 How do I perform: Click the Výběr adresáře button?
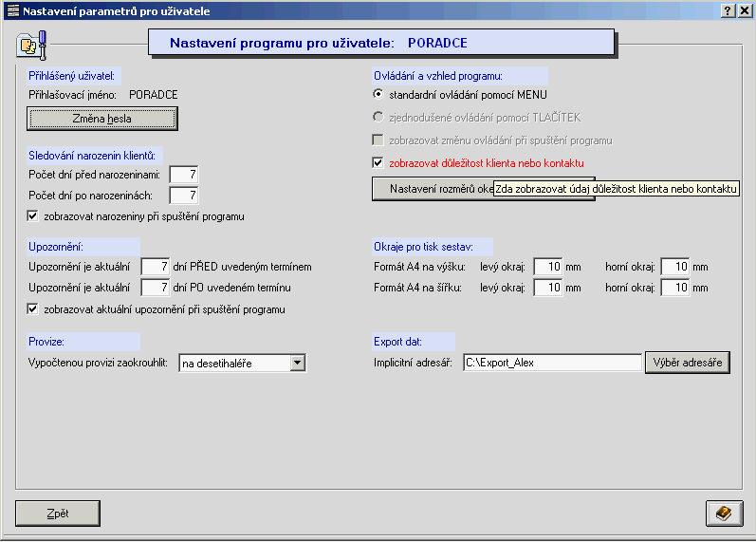[688, 363]
